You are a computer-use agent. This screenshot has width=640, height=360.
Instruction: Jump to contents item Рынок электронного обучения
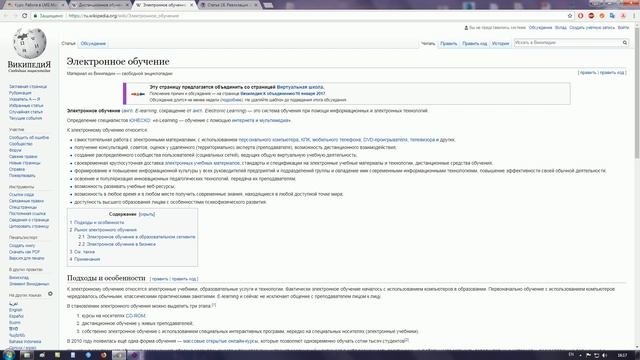[x=105, y=230]
